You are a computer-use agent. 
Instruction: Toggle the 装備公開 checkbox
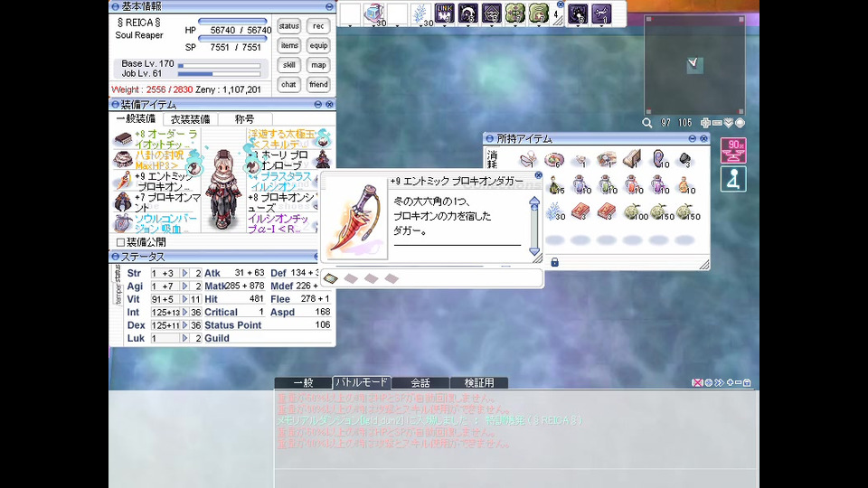120,242
